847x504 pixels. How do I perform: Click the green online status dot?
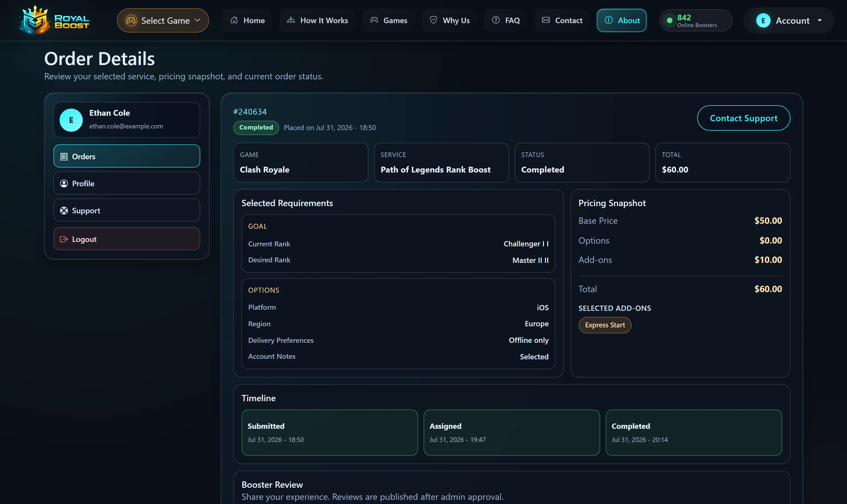point(670,20)
